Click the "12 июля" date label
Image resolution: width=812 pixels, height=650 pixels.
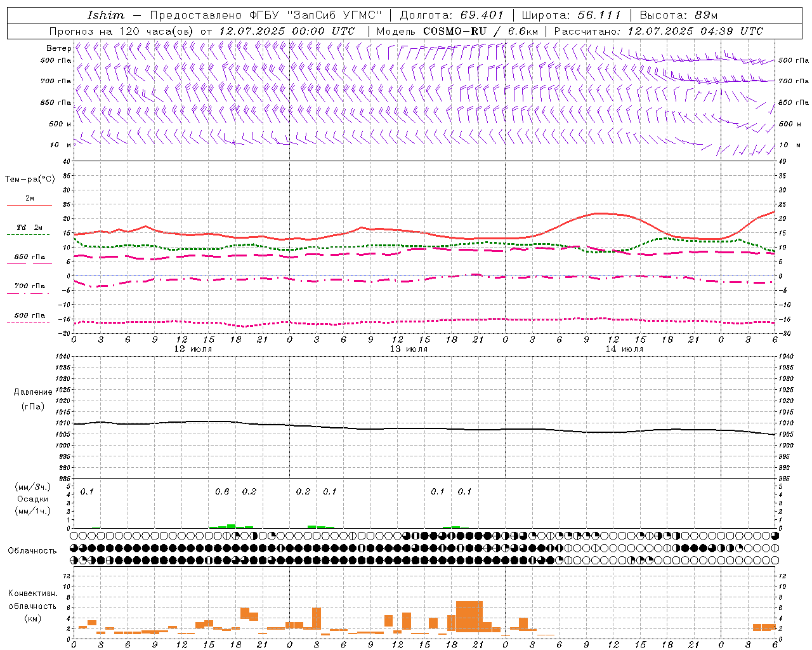[193, 349]
